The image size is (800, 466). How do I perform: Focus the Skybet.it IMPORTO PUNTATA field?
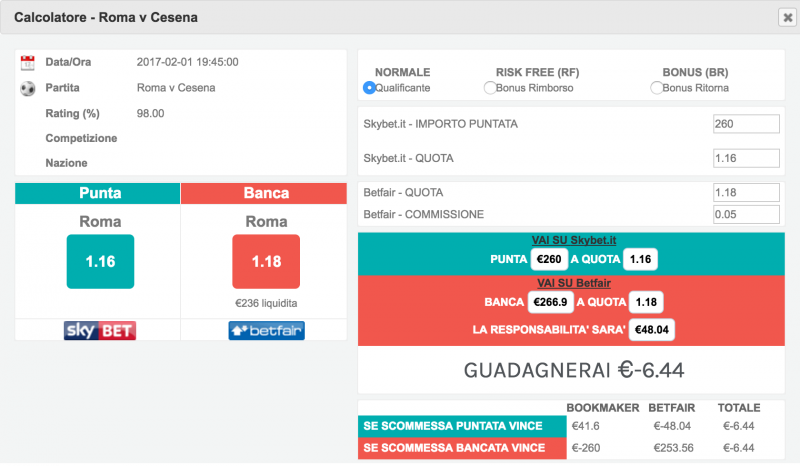745,124
